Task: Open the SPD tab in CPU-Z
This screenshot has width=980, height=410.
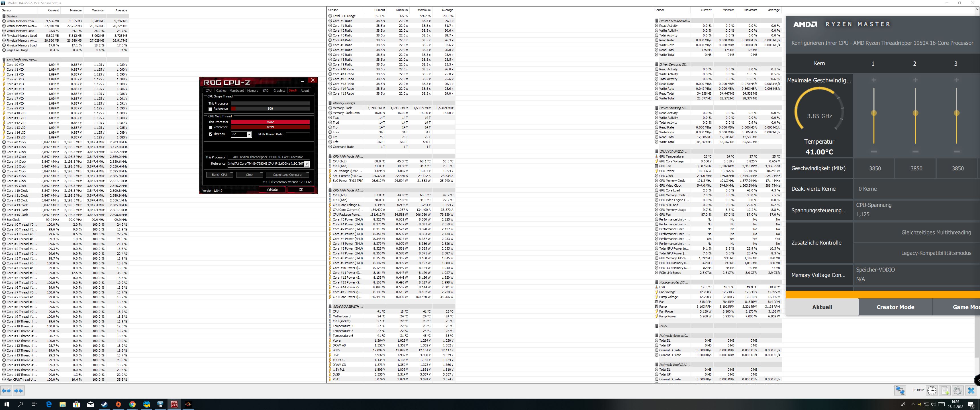Action: coord(266,91)
